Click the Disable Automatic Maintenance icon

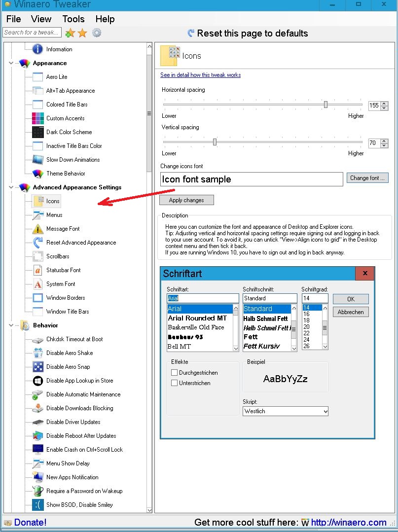pos(37,394)
